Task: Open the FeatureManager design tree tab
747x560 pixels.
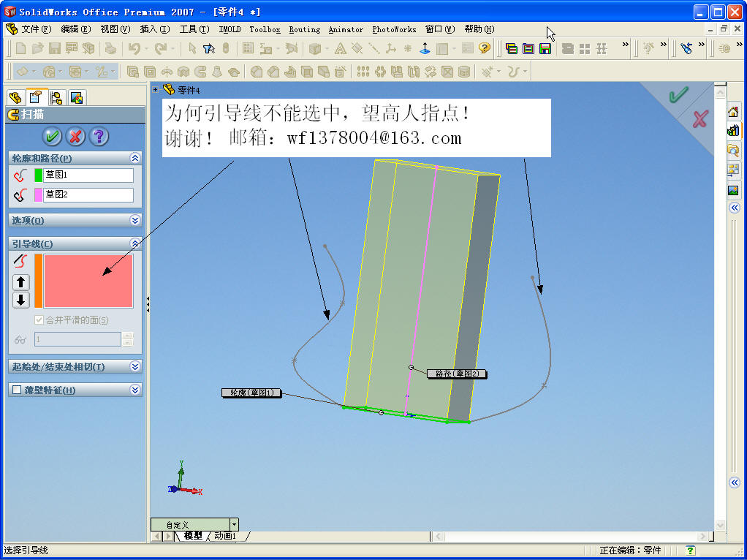Action: point(16,98)
